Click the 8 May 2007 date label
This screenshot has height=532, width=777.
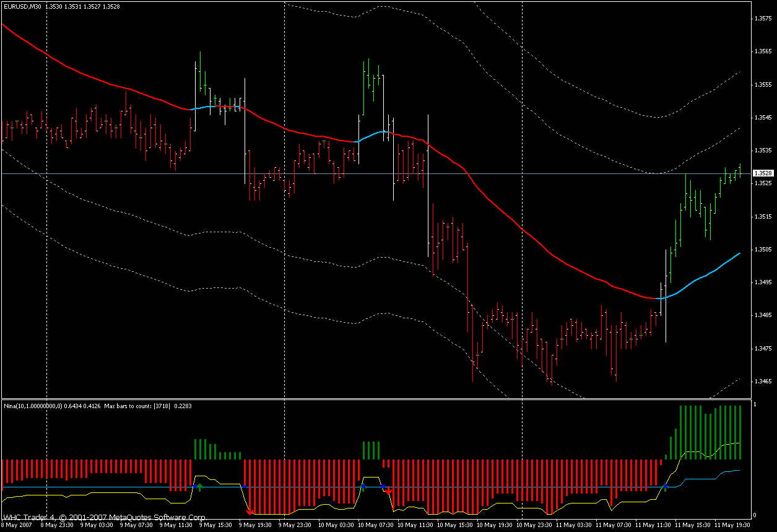click(17, 525)
